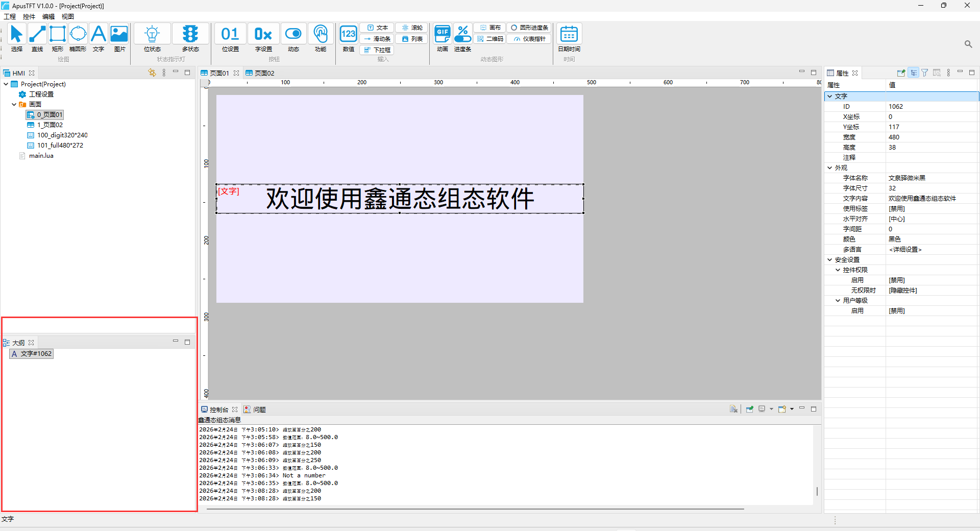Pick the 直线 line drawing tool
Image resolution: width=980 pixels, height=531 pixels.
coord(37,38)
